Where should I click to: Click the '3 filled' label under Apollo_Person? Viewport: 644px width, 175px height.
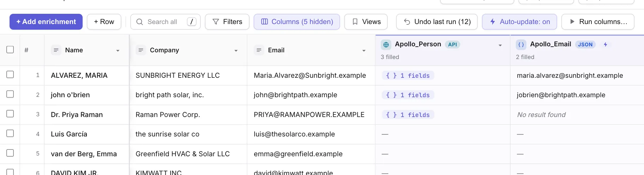click(390, 57)
